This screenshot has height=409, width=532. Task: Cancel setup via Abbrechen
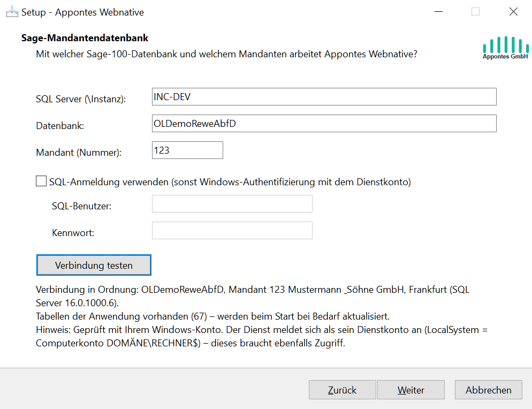(x=488, y=390)
